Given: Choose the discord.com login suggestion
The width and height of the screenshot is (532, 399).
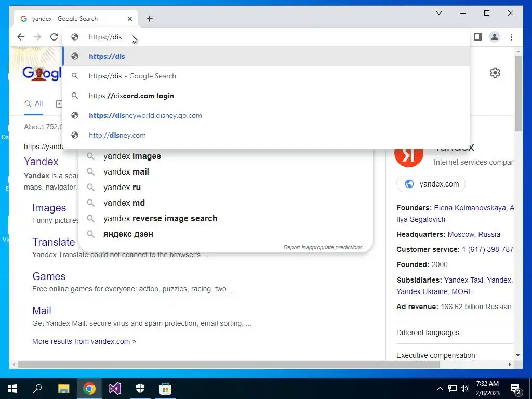Looking at the screenshot, I should point(267,96).
